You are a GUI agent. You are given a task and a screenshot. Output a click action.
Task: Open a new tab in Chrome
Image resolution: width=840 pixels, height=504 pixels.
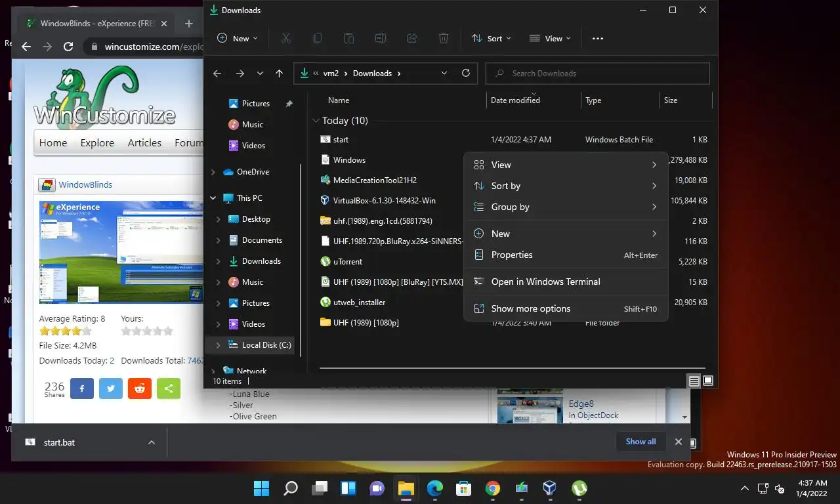click(189, 24)
